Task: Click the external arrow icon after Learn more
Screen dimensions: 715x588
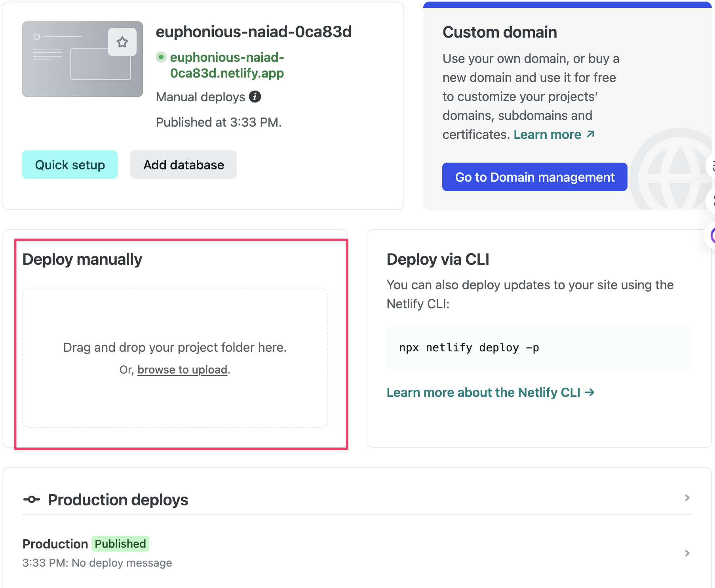Action: pos(590,135)
